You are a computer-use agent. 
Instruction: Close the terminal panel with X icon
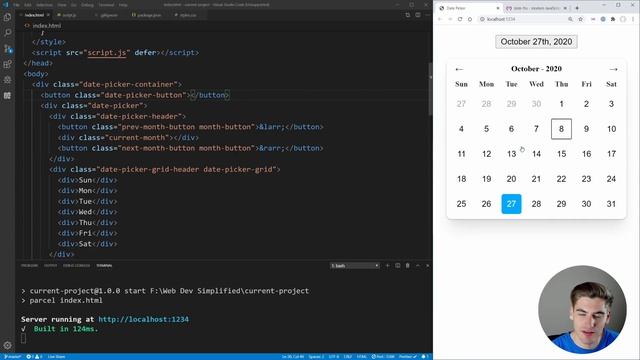427,266
